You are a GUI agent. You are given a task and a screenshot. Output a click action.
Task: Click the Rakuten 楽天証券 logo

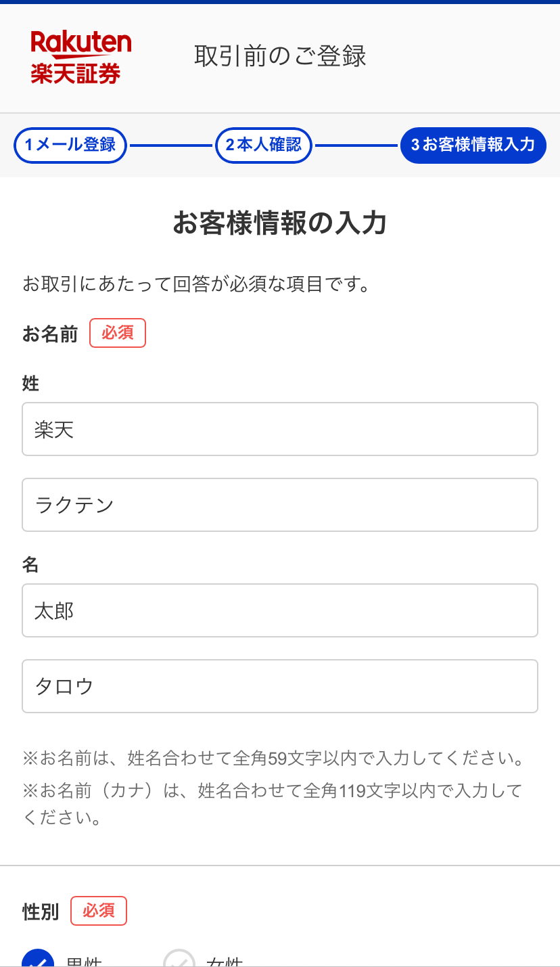80,57
